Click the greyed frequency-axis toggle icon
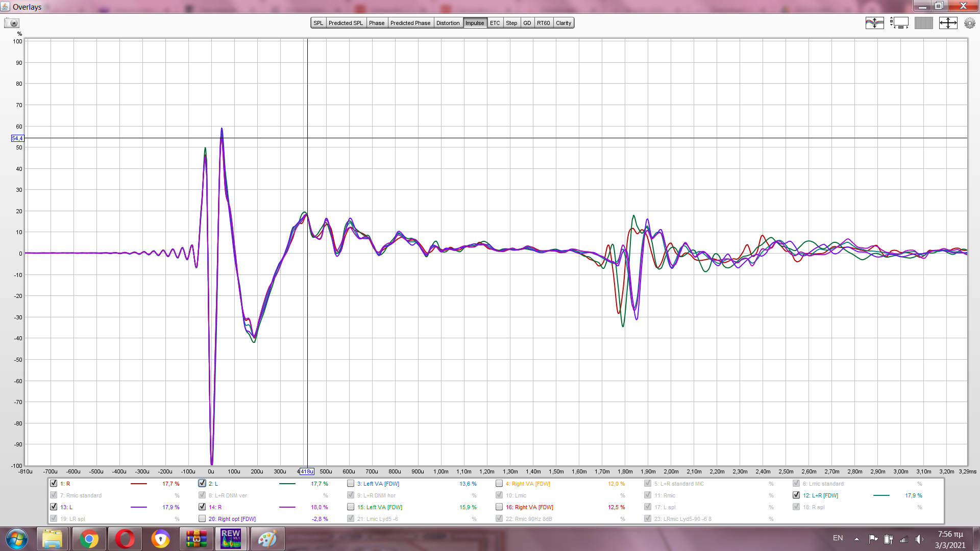Image resolution: width=980 pixels, height=551 pixels. tap(923, 23)
